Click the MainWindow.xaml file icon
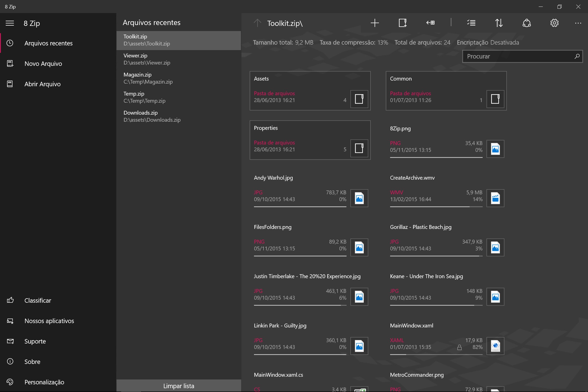This screenshot has width=588, height=392. (495, 346)
